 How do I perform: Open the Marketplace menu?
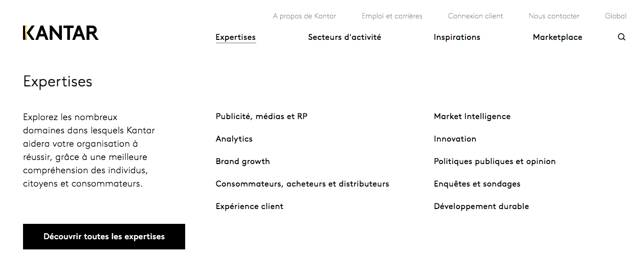coord(558,37)
